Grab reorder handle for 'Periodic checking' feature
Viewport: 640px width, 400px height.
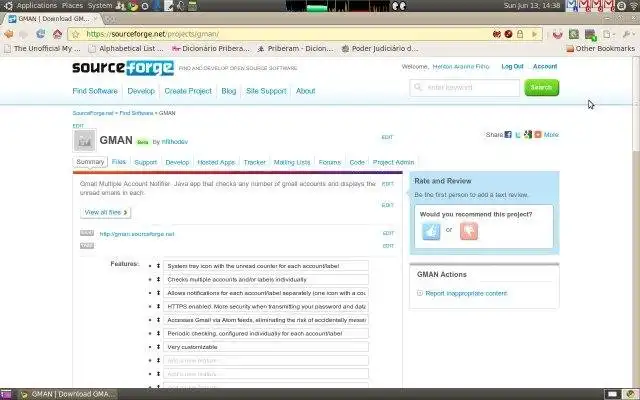coord(158,333)
